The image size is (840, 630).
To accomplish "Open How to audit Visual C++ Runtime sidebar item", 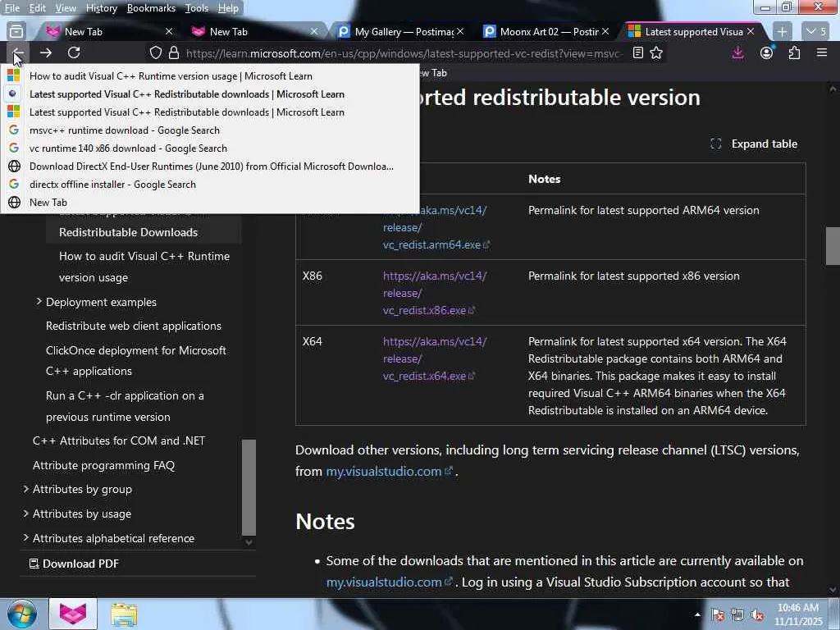I will 144,267.
